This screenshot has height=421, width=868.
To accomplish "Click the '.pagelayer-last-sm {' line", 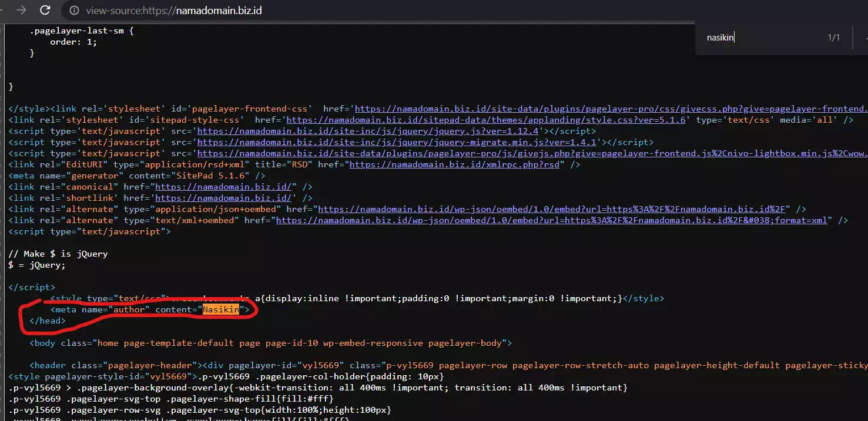I will pos(82,31).
